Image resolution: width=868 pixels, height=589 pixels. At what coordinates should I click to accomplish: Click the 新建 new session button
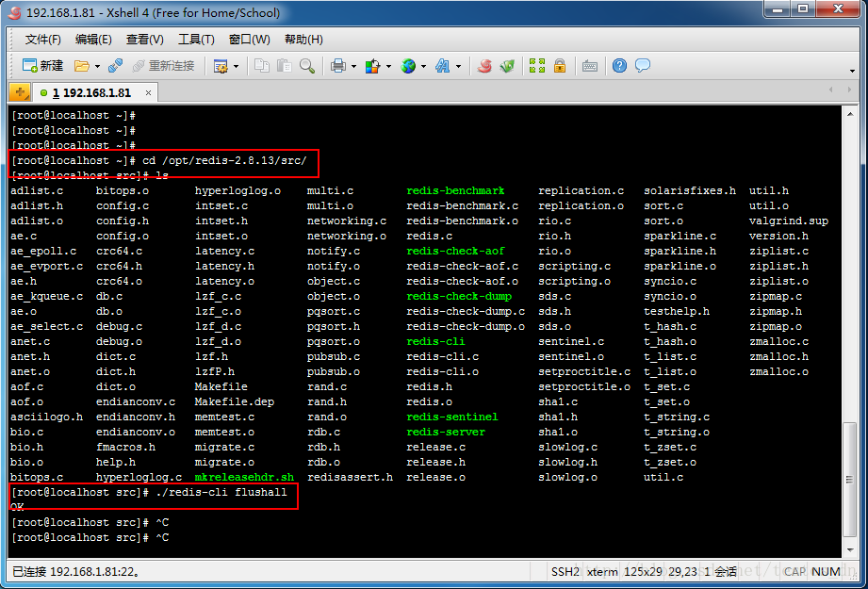[x=42, y=66]
